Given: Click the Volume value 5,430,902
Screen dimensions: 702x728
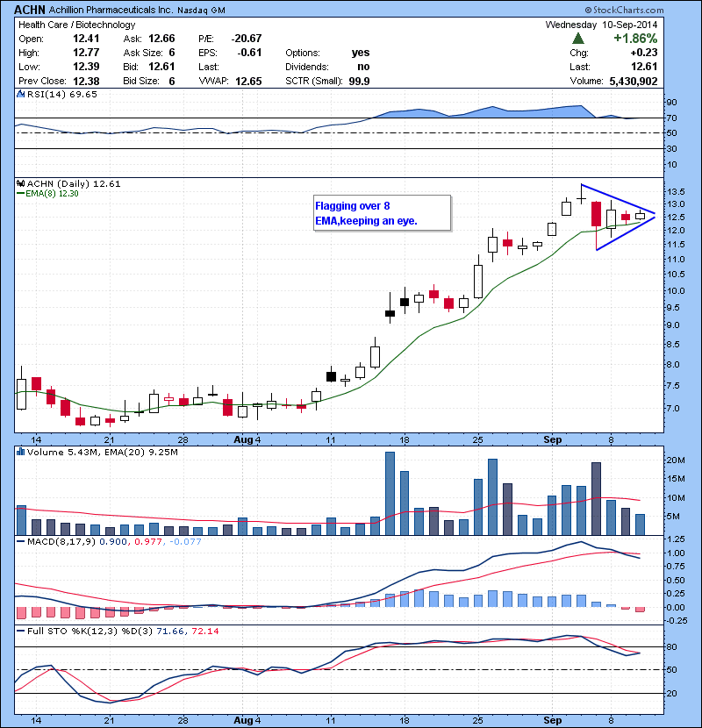Looking at the screenshot, I should pos(634,81).
